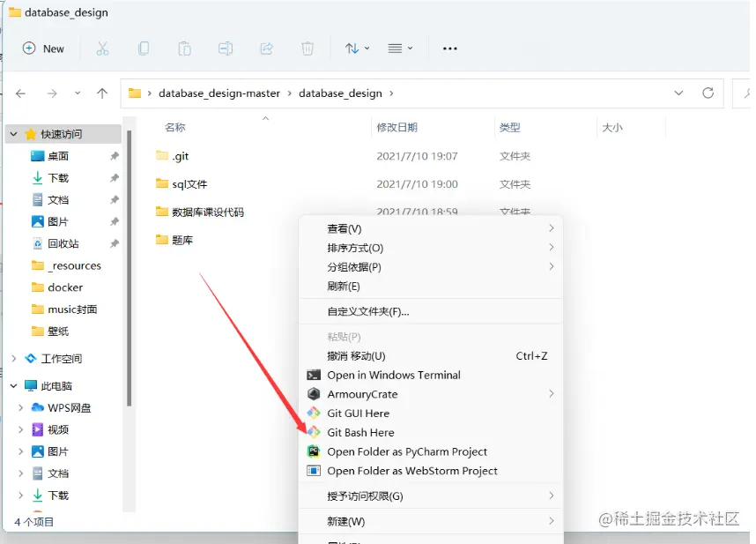Go up one folder level

coord(102,93)
